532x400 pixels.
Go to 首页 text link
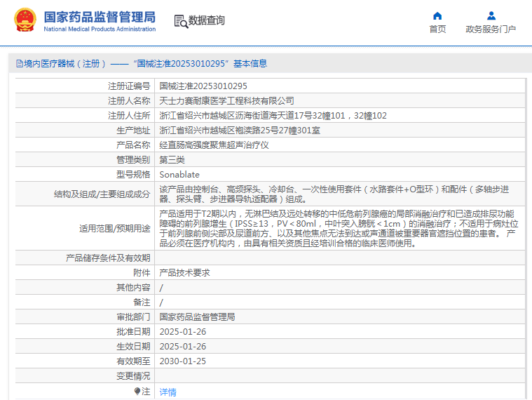coord(437,29)
